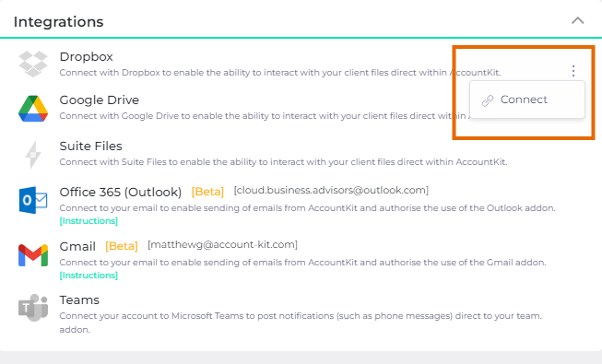Click the Teams title text

point(79,299)
